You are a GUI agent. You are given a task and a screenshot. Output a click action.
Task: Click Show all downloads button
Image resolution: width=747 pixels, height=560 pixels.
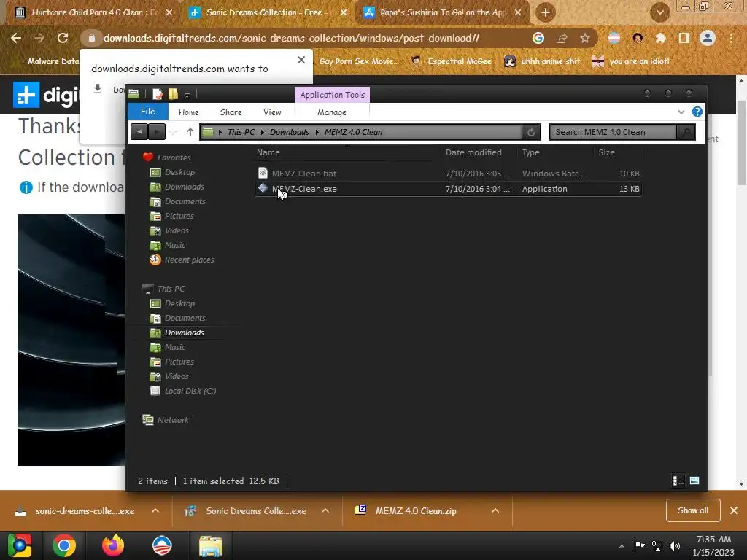693,510
